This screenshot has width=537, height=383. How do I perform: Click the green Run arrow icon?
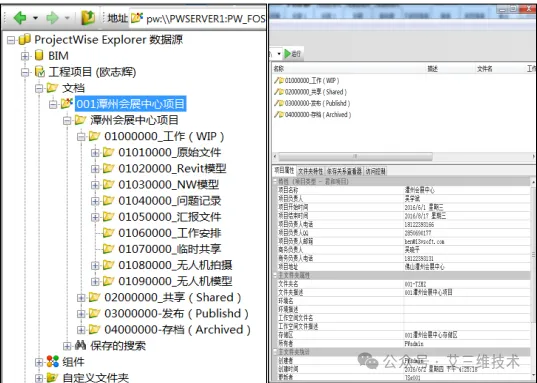tap(288, 53)
